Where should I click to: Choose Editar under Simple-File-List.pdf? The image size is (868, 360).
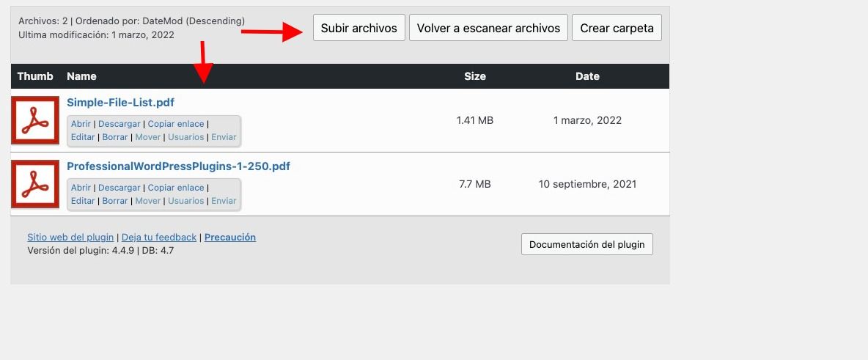tap(83, 137)
